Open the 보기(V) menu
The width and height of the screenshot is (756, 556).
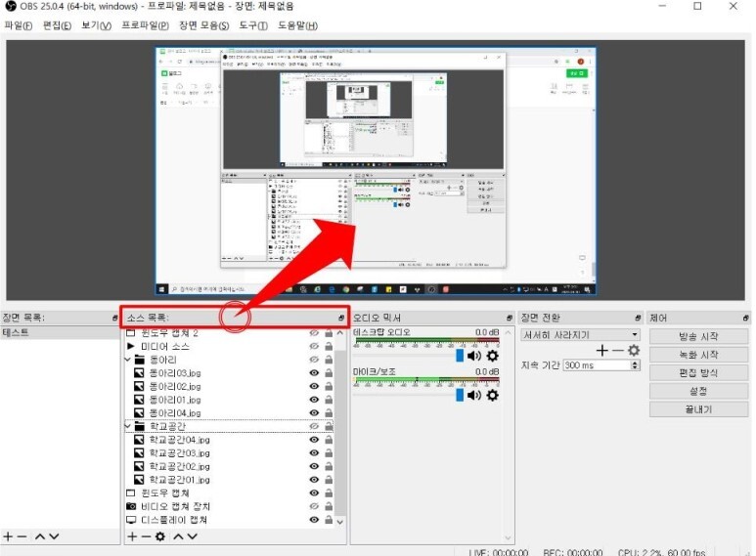pyautogui.click(x=96, y=25)
